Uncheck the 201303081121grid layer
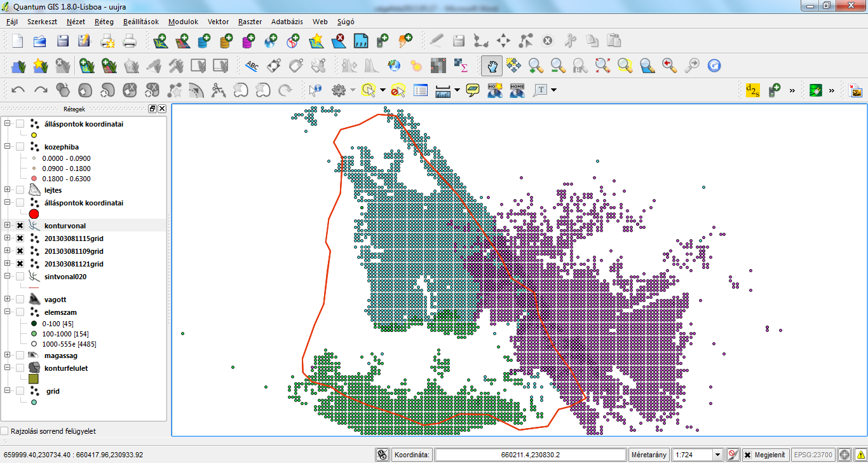 coord(20,264)
